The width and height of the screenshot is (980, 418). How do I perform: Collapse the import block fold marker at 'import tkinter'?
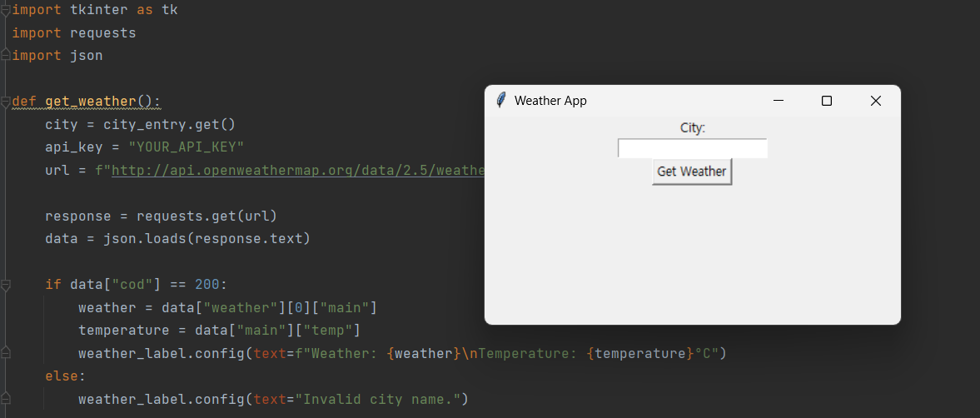coord(6,10)
